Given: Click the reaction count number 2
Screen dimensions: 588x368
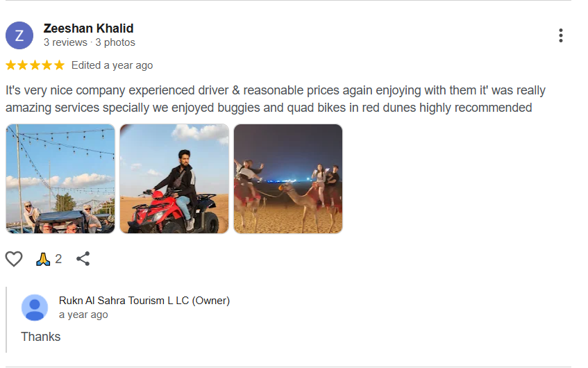Looking at the screenshot, I should 58,259.
